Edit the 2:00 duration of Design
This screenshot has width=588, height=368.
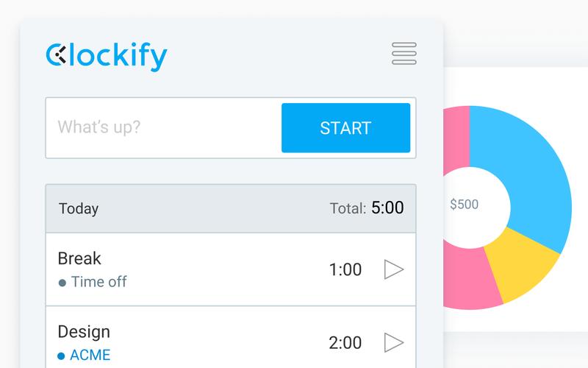[345, 343]
